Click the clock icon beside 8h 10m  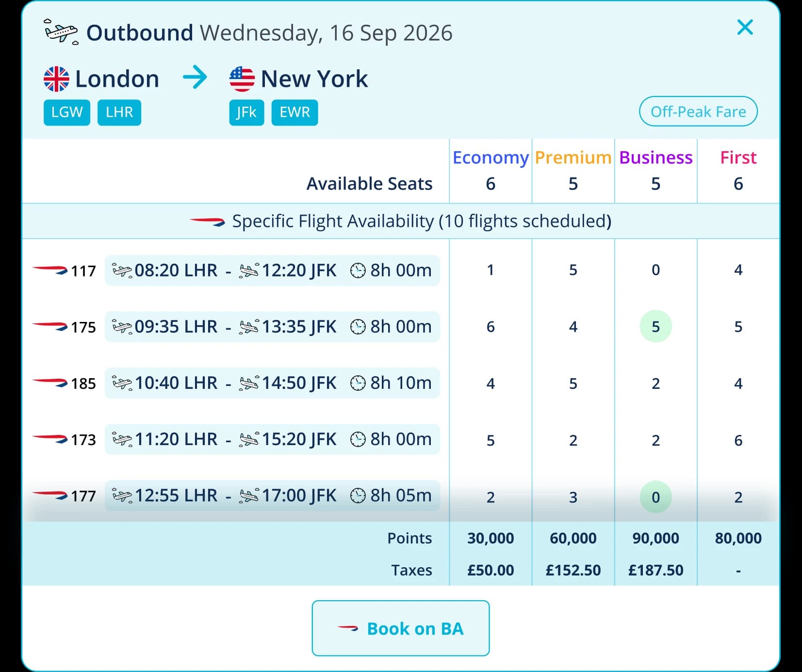coord(358,383)
